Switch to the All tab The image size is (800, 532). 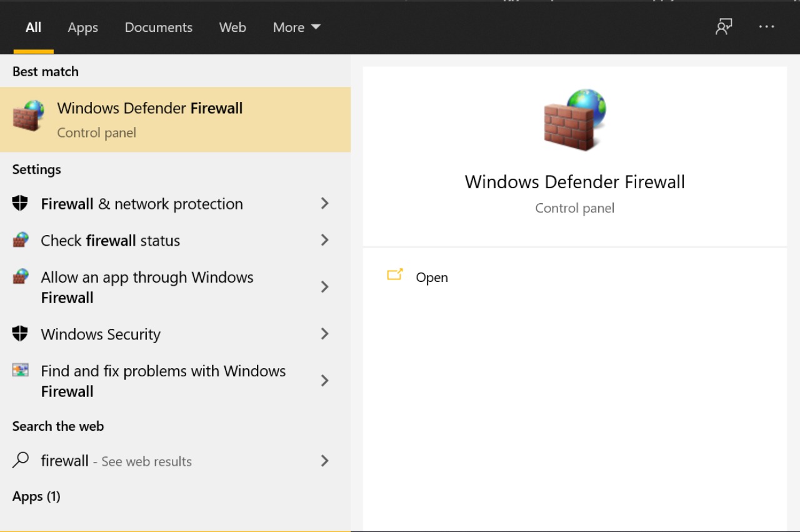33,28
